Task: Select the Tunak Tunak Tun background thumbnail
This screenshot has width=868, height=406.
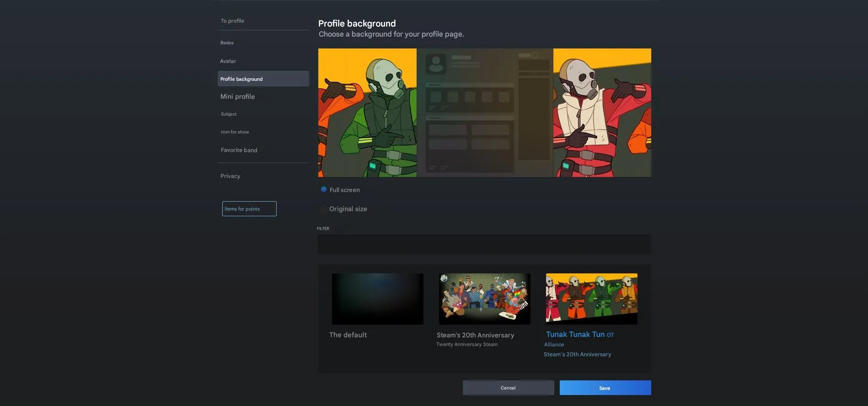Action: pyautogui.click(x=591, y=299)
